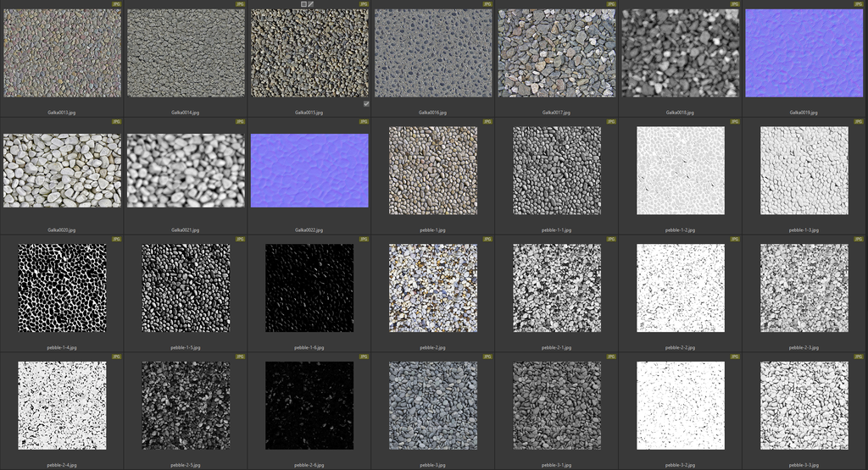Select the pebble-1.jpg color thumbnail
Screen dimensions: 868x470
[x=433, y=170]
